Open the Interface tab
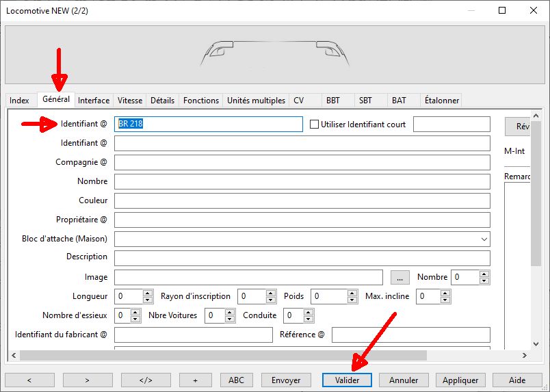The height and width of the screenshot is (392, 550). pos(94,101)
